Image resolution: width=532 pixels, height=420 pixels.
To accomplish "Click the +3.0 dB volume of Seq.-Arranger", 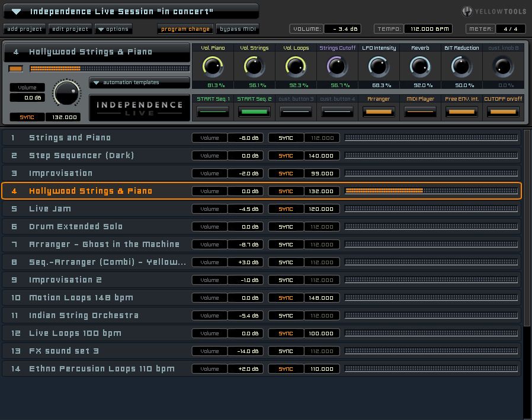I will (x=245, y=262).
